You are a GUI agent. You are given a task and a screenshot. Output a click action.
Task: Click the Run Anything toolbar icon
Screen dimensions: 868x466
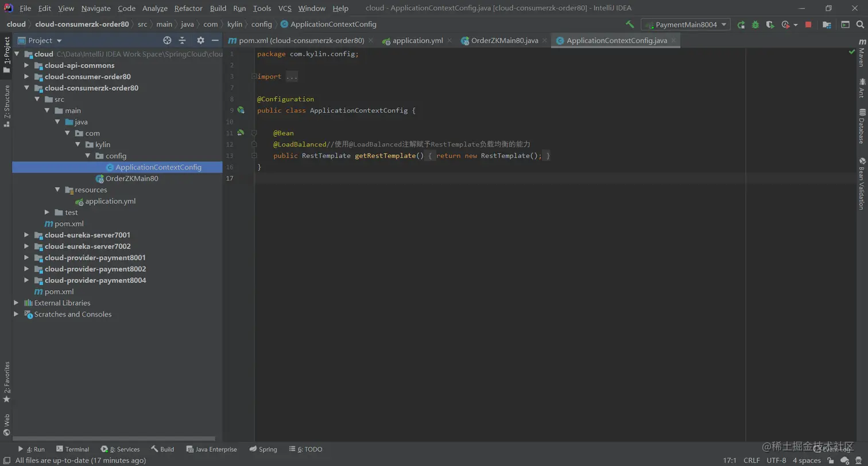coord(845,25)
